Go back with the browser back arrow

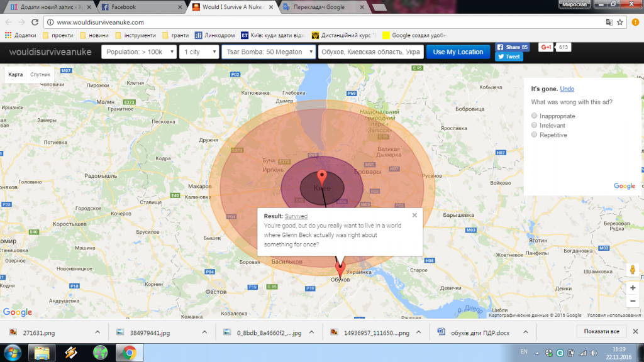pyautogui.click(x=9, y=22)
